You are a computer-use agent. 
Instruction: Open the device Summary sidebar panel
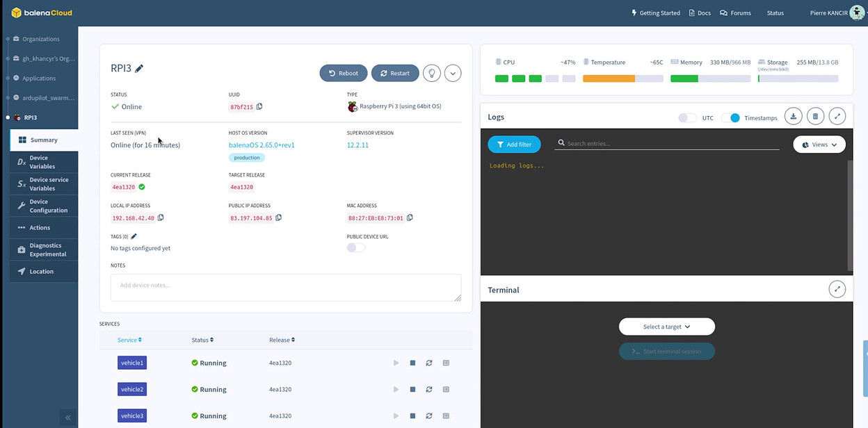pyautogui.click(x=45, y=140)
